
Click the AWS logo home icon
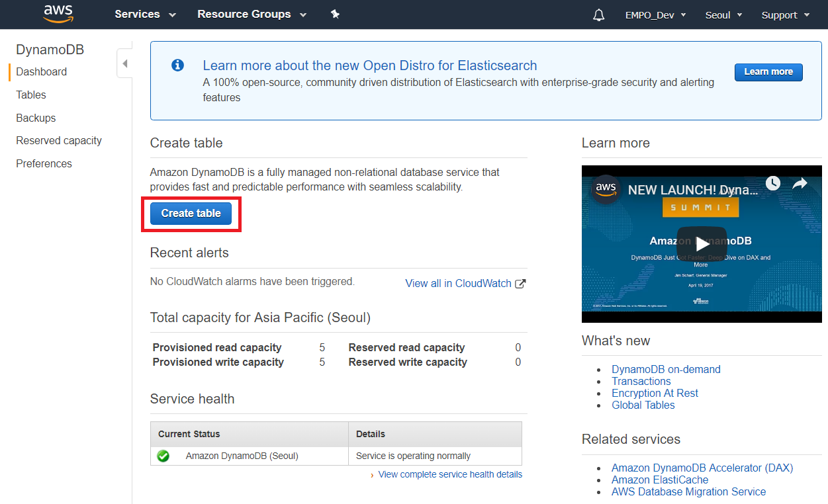click(58, 14)
